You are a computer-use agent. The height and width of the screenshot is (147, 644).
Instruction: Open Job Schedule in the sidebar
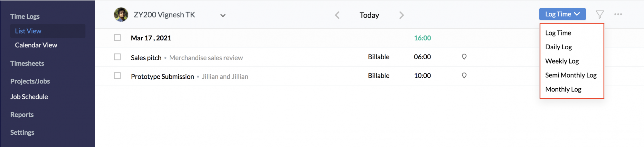point(29,97)
